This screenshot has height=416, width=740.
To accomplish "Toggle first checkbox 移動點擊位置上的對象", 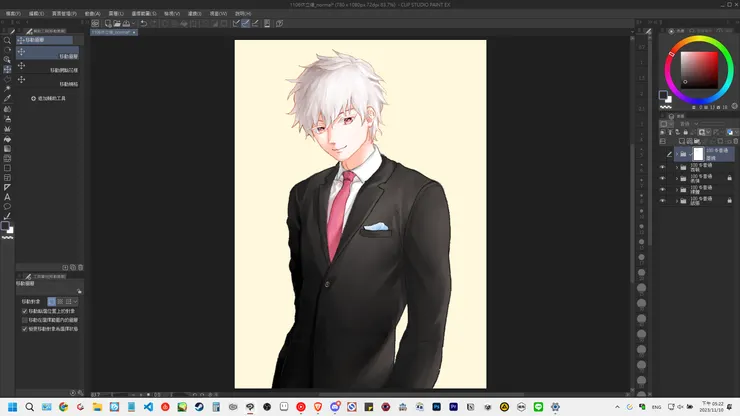I will tap(25, 311).
